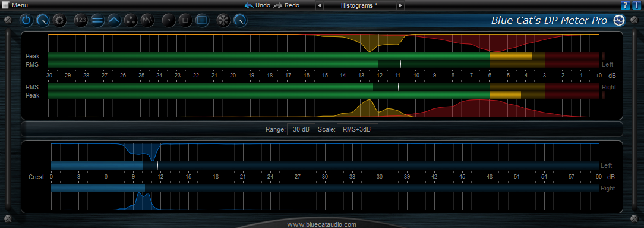Select the medium window size icon
The width and height of the screenshot is (644, 228).
coord(185,20)
